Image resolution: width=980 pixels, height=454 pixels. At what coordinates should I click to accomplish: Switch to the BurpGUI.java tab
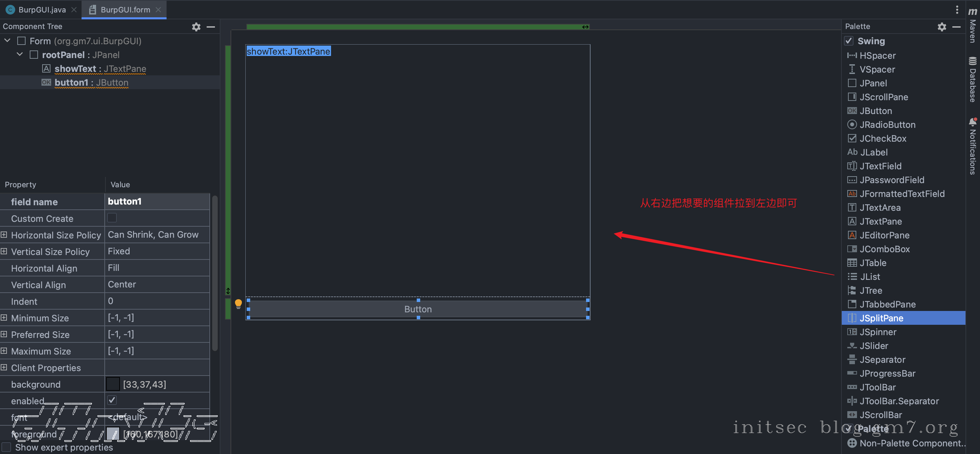coord(41,10)
